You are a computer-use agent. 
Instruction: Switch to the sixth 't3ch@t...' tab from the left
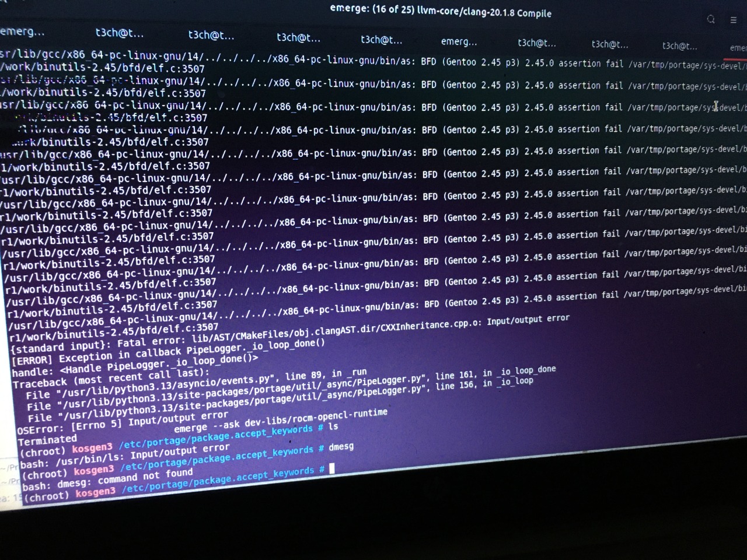610,44
